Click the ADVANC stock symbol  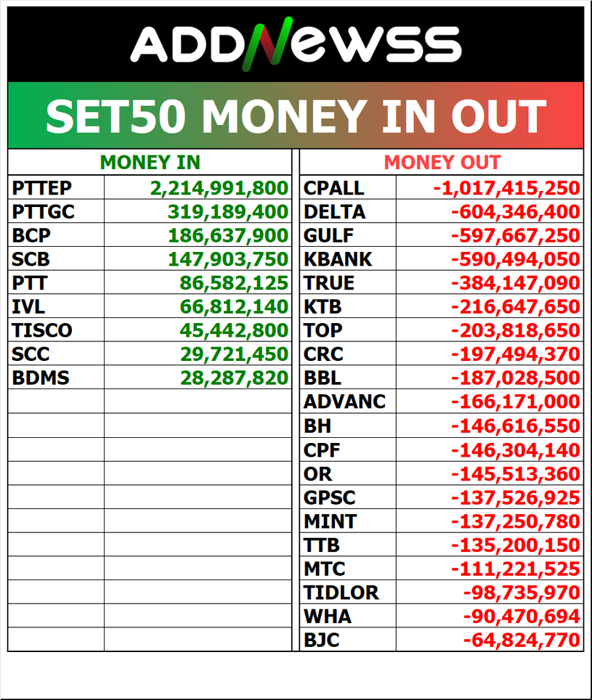[345, 402]
